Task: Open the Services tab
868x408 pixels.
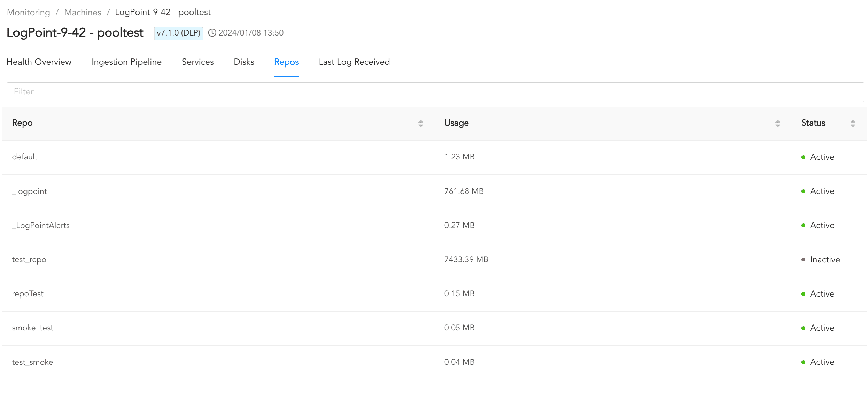Action: (x=197, y=62)
